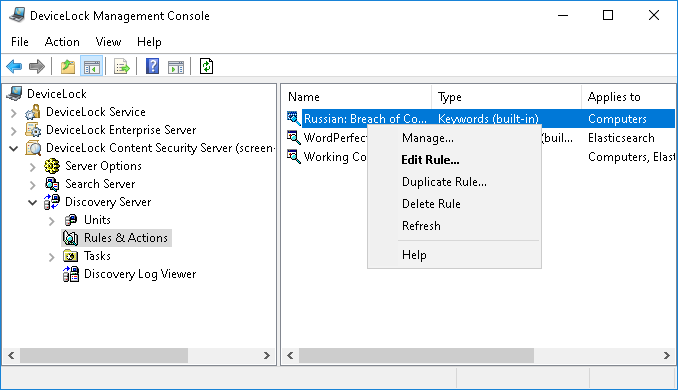Expand the Search Server node
This screenshot has width=678, height=390.
[x=32, y=185]
